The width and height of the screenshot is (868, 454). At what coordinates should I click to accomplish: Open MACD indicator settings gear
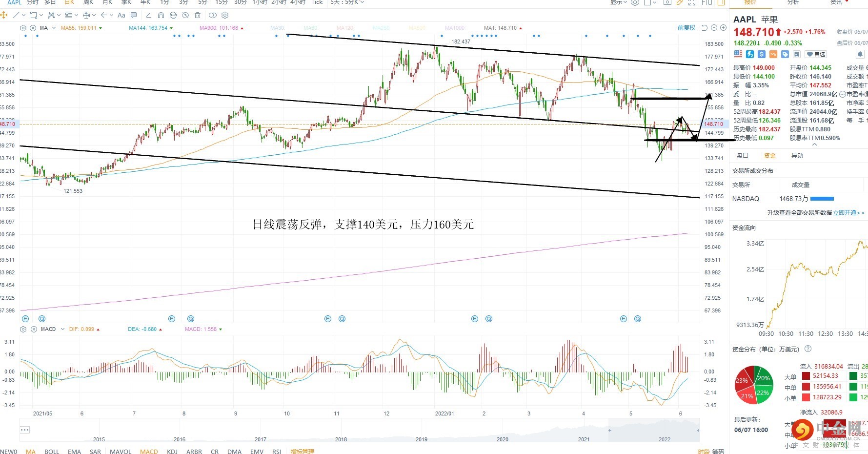click(23, 329)
